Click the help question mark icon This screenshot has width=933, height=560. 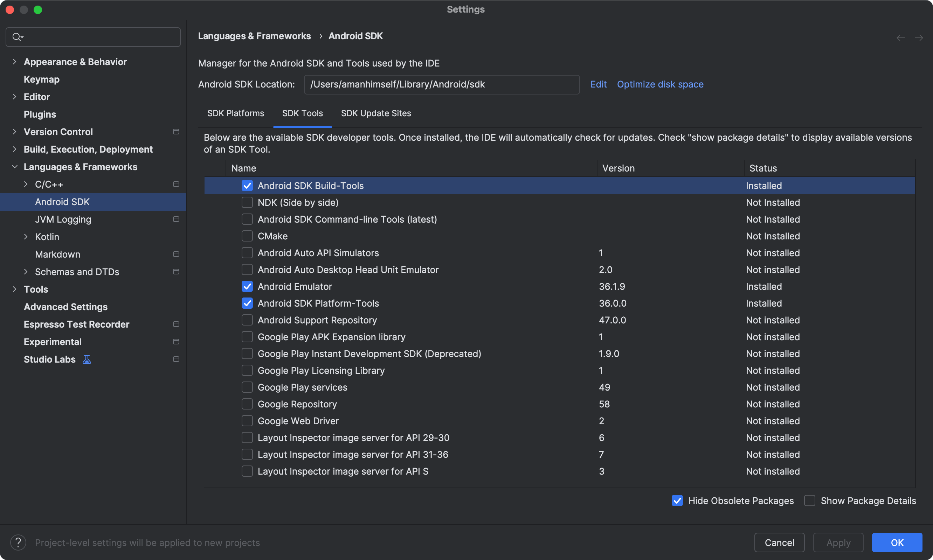point(19,542)
